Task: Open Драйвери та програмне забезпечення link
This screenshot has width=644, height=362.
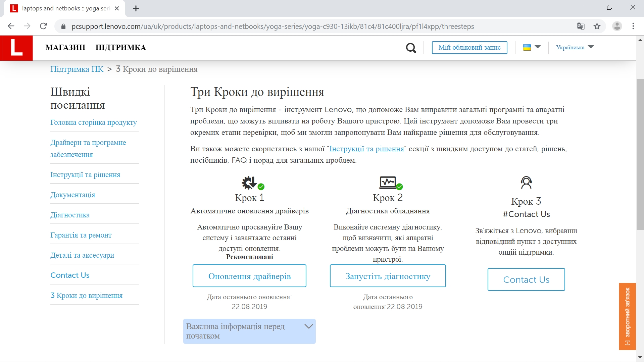Action: coord(88,148)
